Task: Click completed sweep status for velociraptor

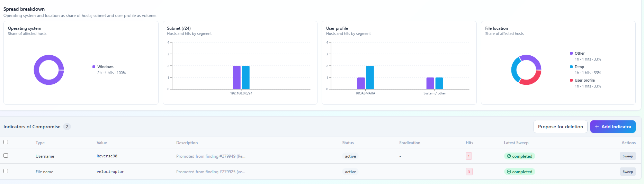Action: [519, 172]
